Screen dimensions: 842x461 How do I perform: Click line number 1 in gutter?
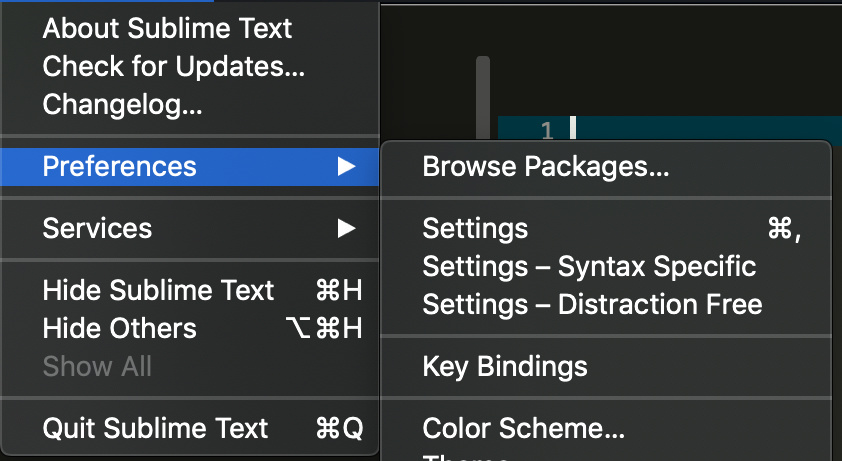(x=546, y=129)
